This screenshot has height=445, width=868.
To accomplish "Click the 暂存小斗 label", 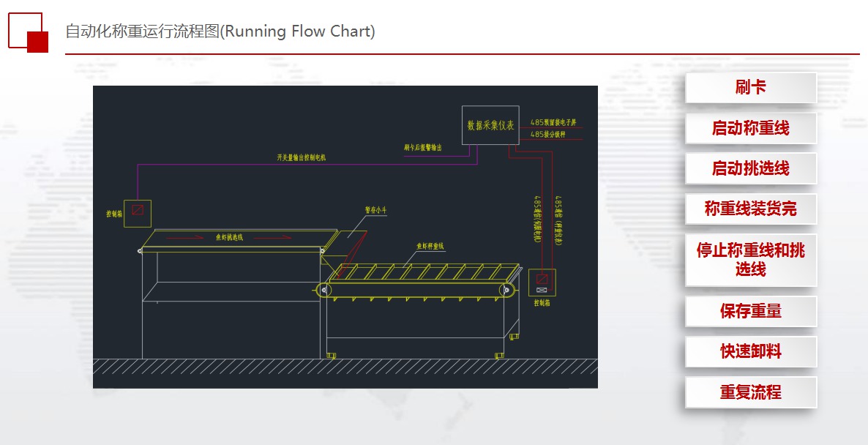I will [376, 210].
